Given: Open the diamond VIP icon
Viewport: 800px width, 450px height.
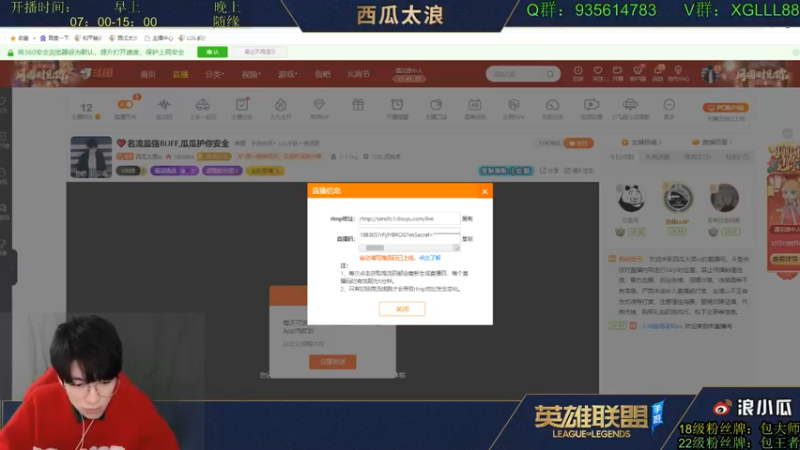Looking at the screenshot, I should coord(319,105).
